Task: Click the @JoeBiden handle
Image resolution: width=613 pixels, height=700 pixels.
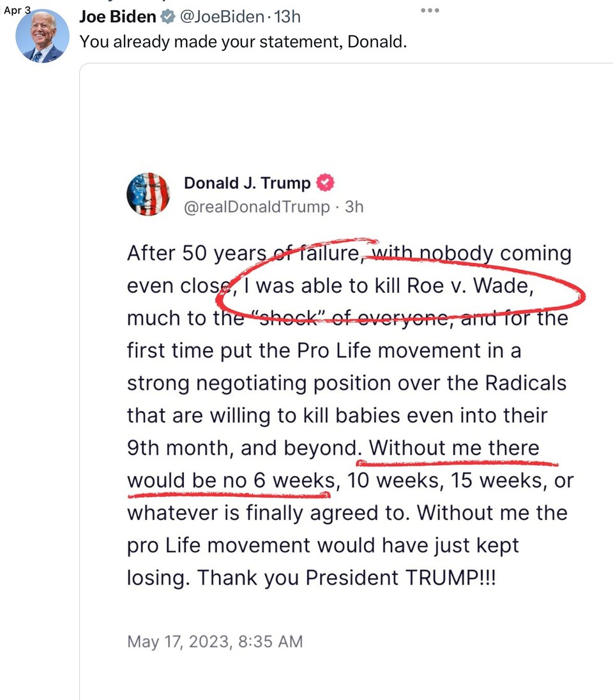Action: click(x=221, y=18)
